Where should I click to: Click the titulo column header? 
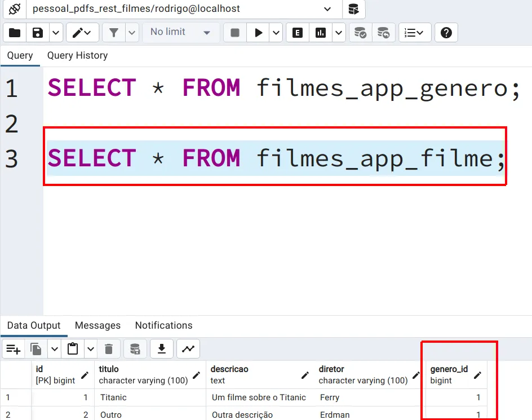pyautogui.click(x=150, y=374)
